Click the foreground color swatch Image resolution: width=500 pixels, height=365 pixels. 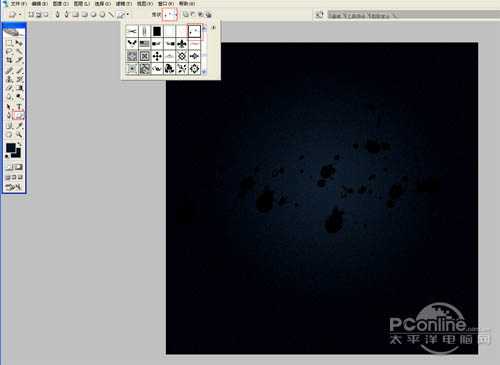pos(10,147)
